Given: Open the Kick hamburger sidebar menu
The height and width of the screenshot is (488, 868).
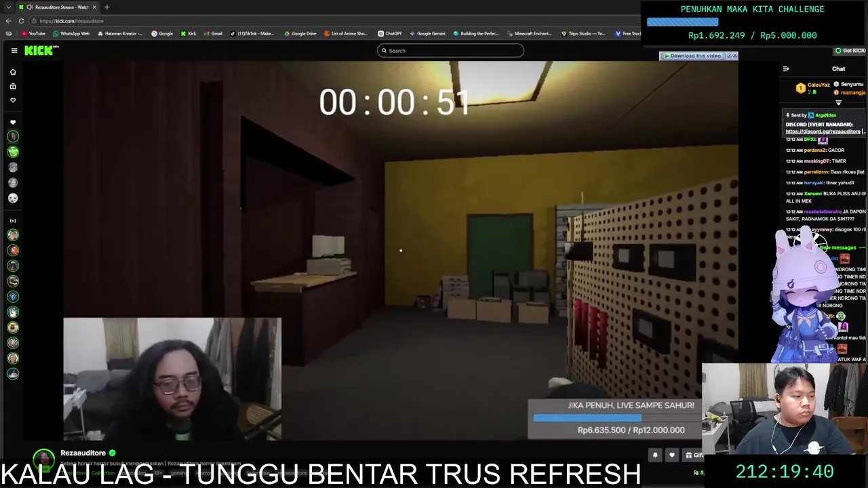Looking at the screenshot, I should point(14,50).
